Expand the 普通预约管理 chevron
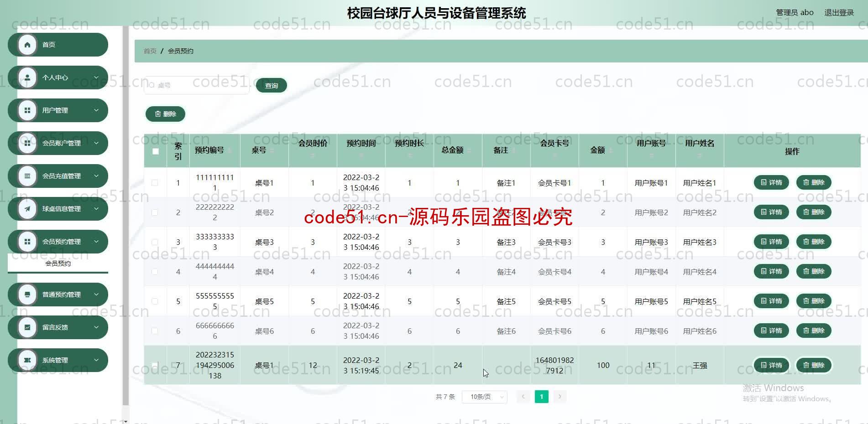Screen dimensions: 868x424 [x=96, y=295]
